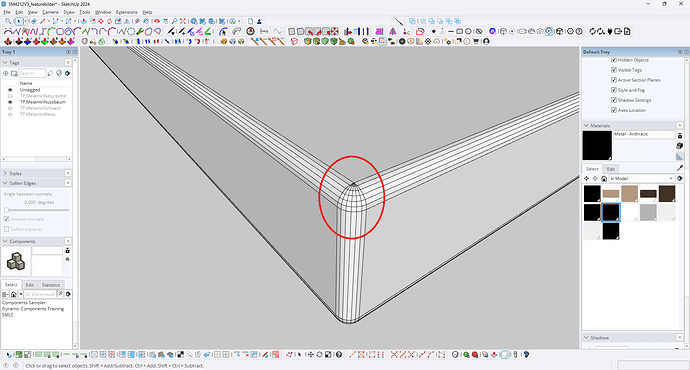Click the Zoom Extents icon
This screenshot has height=370, width=690.
tap(183, 21)
